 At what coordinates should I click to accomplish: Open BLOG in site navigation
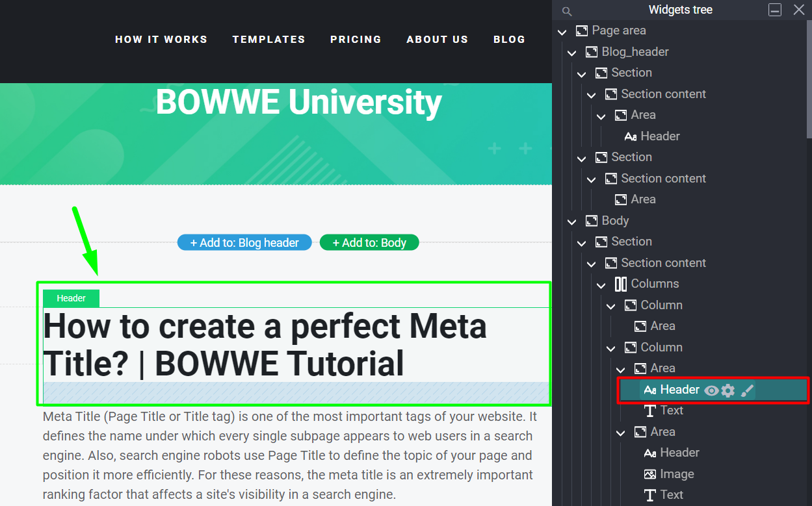pos(509,40)
